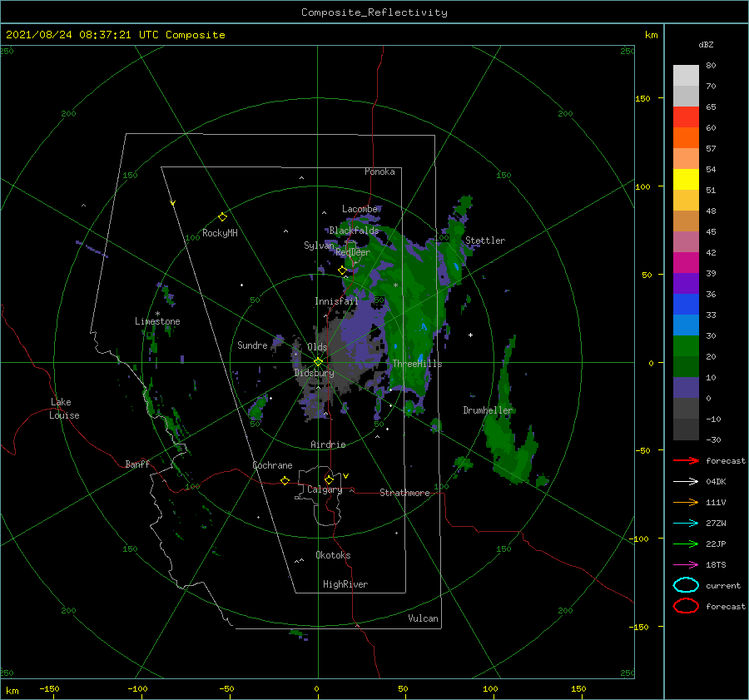Click the Okotoks label

[333, 555]
